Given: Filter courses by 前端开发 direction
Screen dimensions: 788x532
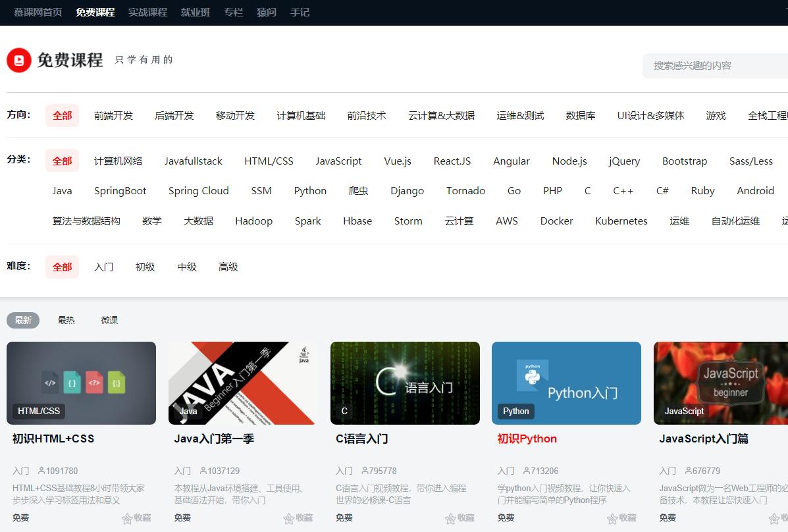Looking at the screenshot, I should pos(114,115).
